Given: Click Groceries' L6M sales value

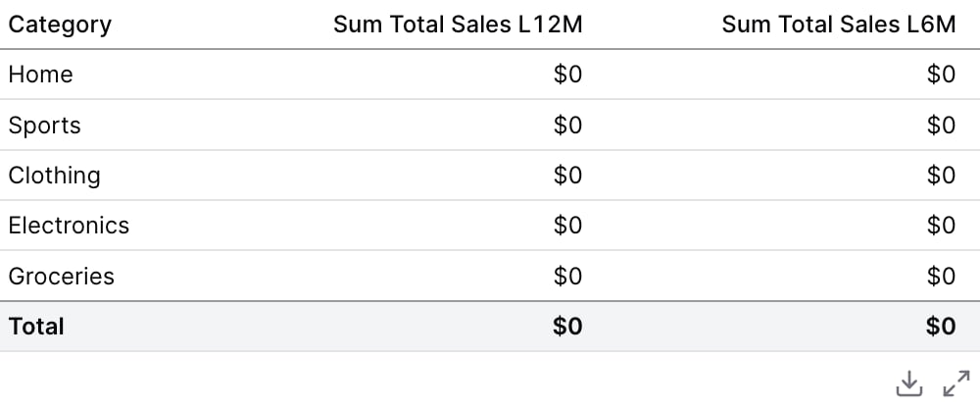Looking at the screenshot, I should (x=941, y=276).
